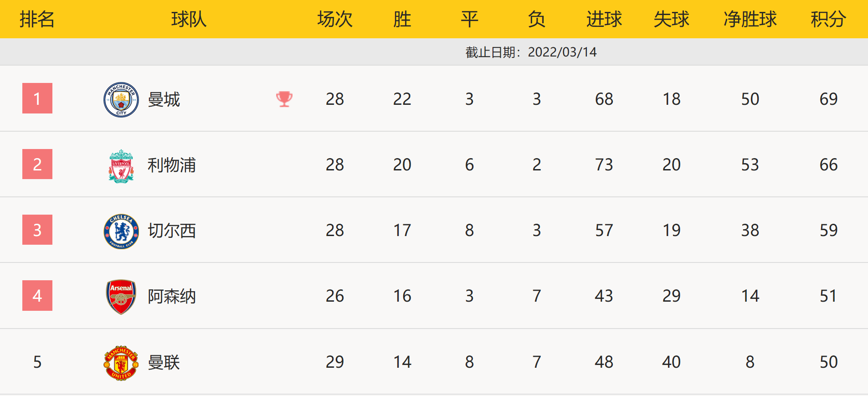This screenshot has height=396, width=868.
Task: Click the rank 3 red badge
Action: click(x=37, y=230)
